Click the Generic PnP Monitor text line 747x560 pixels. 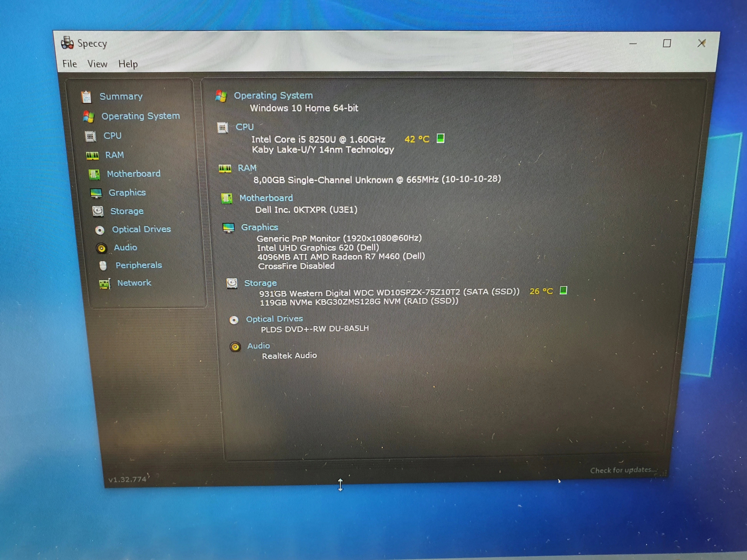pyautogui.click(x=339, y=238)
